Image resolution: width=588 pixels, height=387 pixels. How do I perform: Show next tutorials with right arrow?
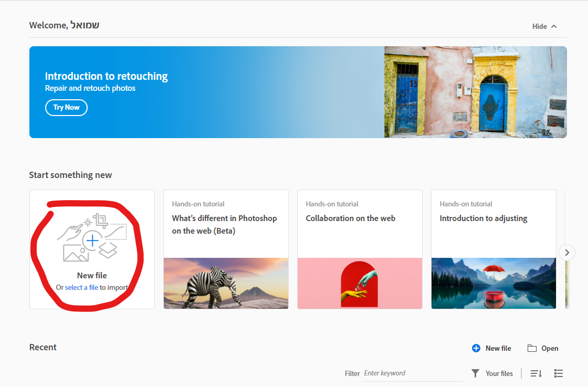coord(567,253)
